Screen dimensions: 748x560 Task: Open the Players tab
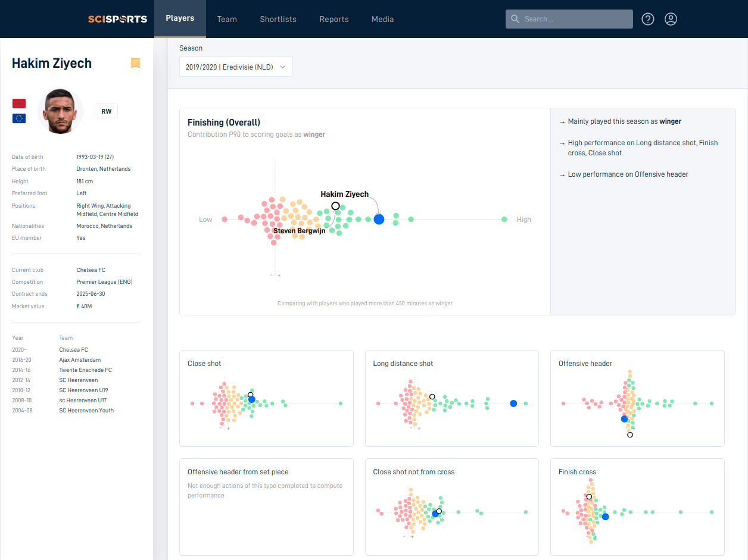tap(180, 18)
